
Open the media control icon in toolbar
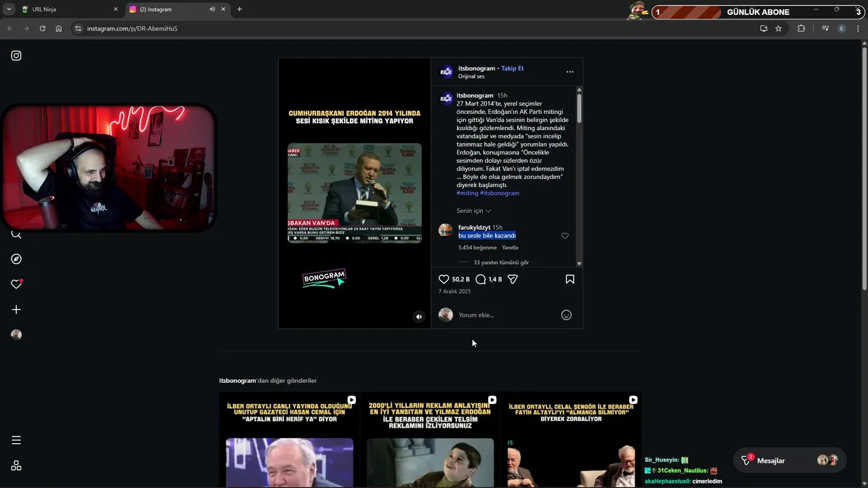pyautogui.click(x=825, y=28)
